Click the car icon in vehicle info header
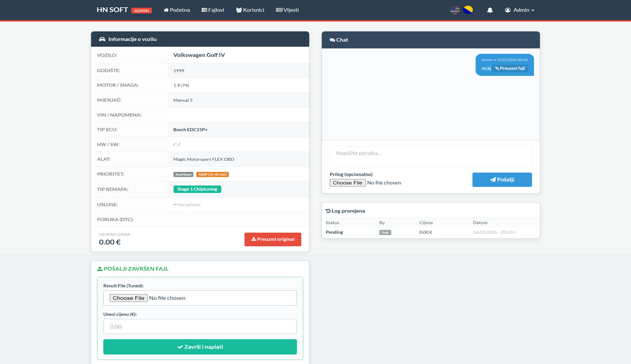 tap(102, 39)
